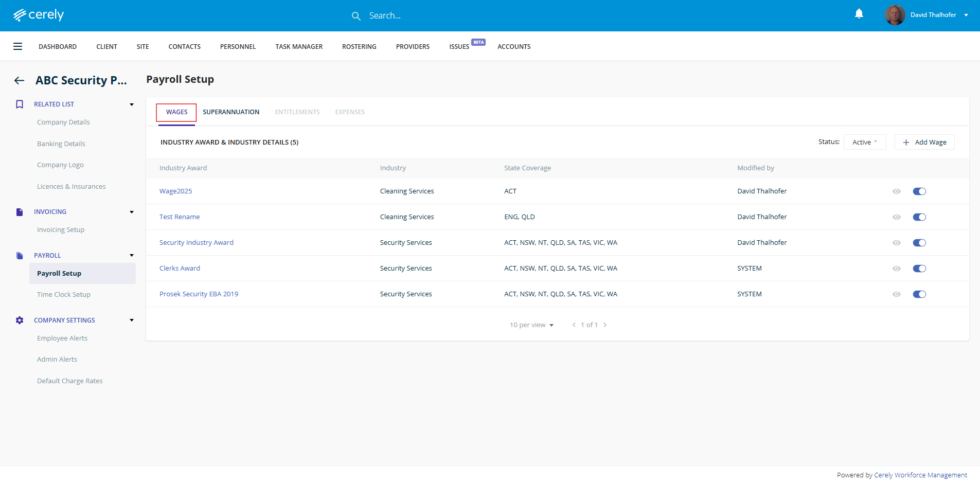Click the Company Settings gear icon
Viewport: 980px width, 482px height.
[20, 320]
